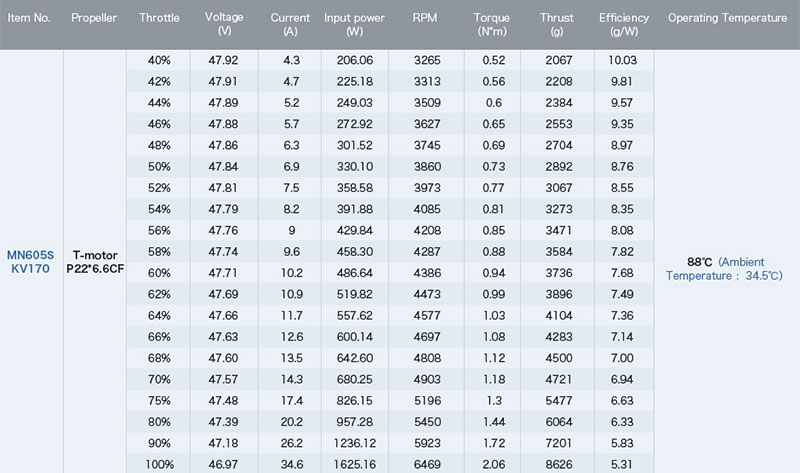The image size is (800, 473).
Task: Click the MN605S KV170 item link
Action: [30, 262]
